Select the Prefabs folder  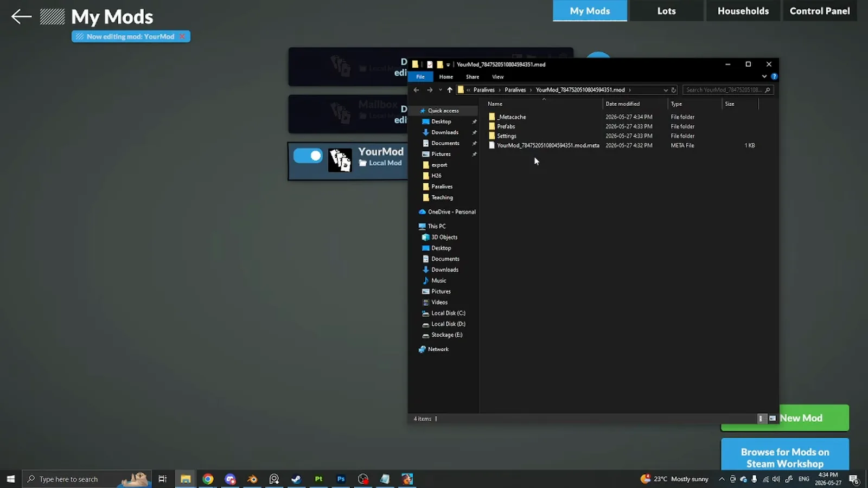[x=506, y=126]
